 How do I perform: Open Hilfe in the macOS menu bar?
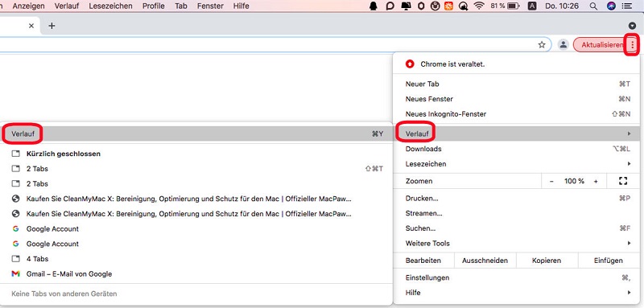point(241,6)
